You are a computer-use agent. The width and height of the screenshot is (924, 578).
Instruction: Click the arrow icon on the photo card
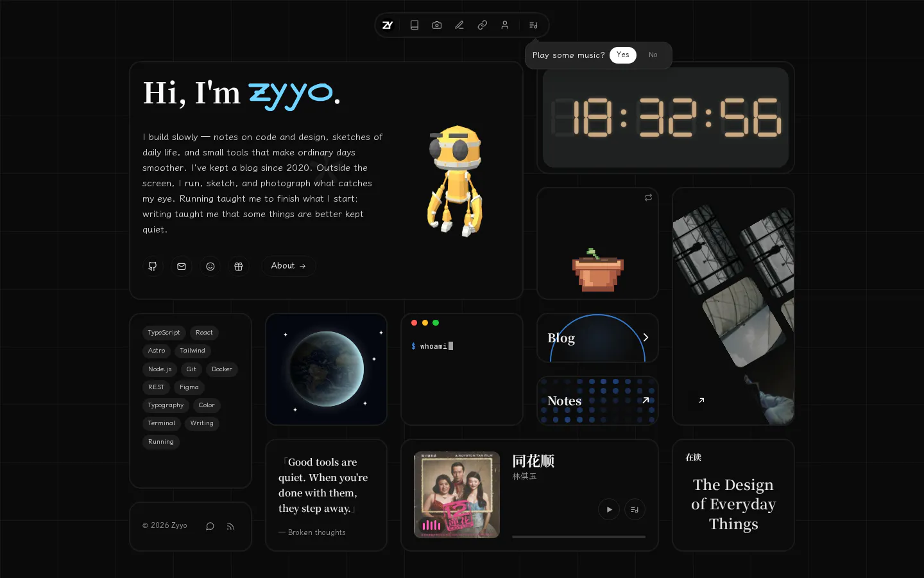pos(701,400)
